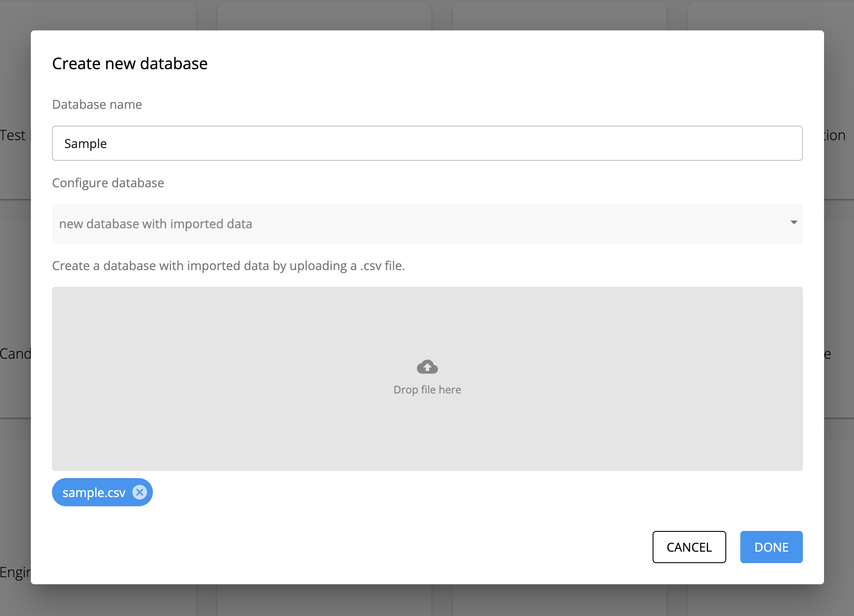Click the 'Drop file here' text
Image resolution: width=854 pixels, height=616 pixels.
tap(427, 390)
